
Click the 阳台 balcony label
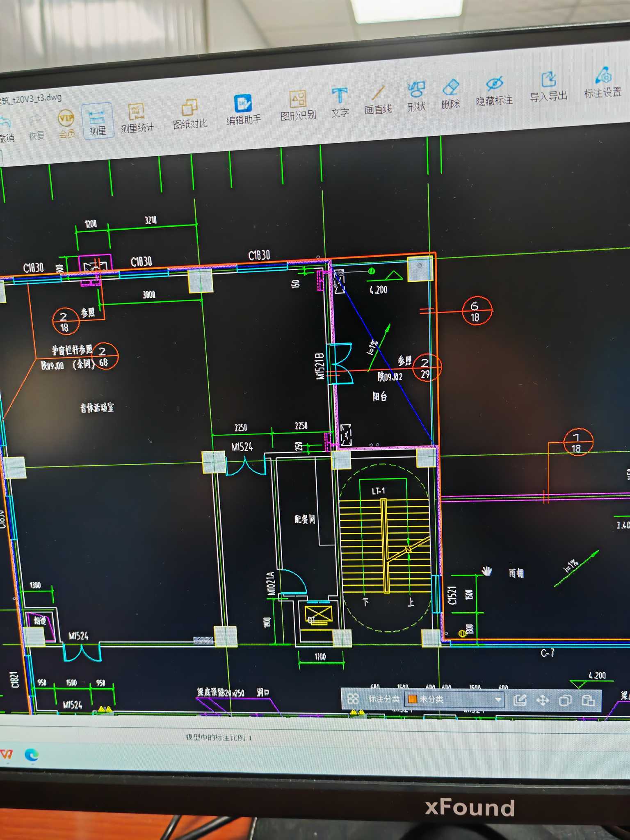coord(379,396)
